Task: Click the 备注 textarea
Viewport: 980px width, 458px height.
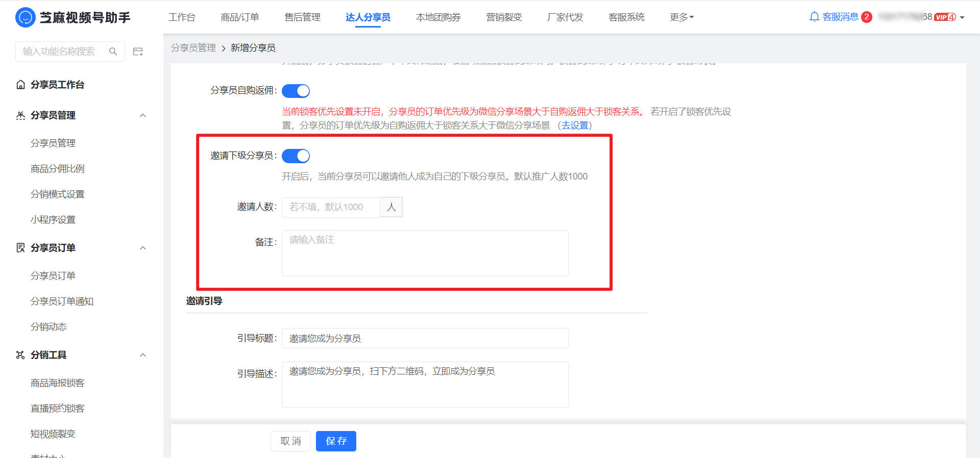Action: (425, 253)
